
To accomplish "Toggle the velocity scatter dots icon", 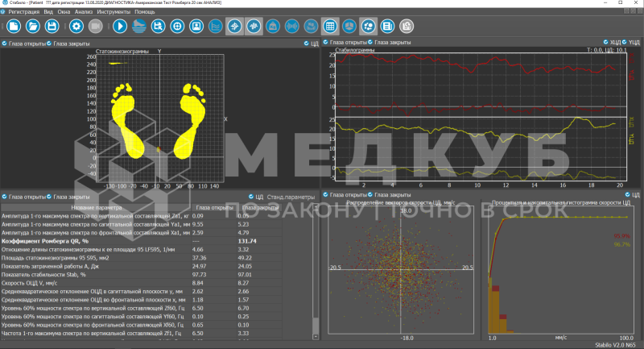I will tap(369, 27).
